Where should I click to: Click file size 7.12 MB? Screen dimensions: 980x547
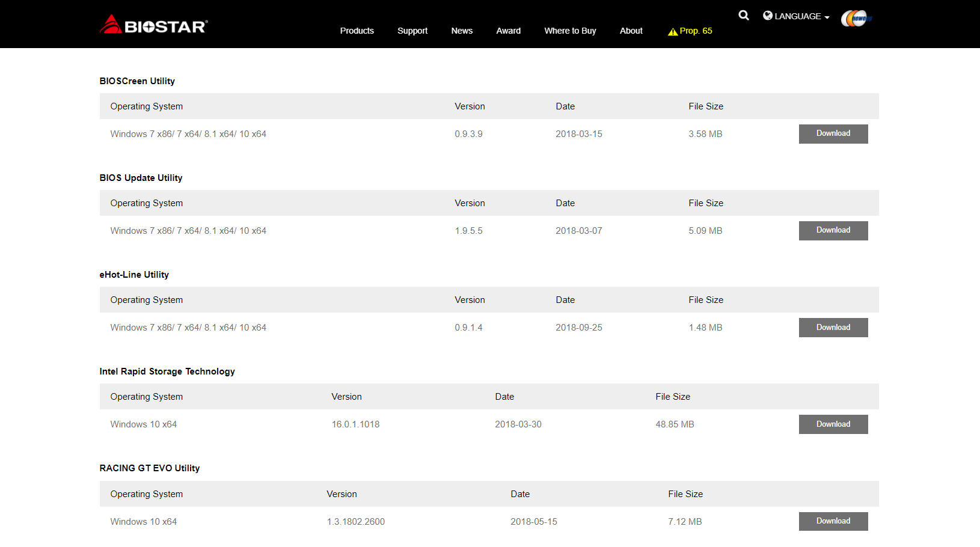[685, 522]
